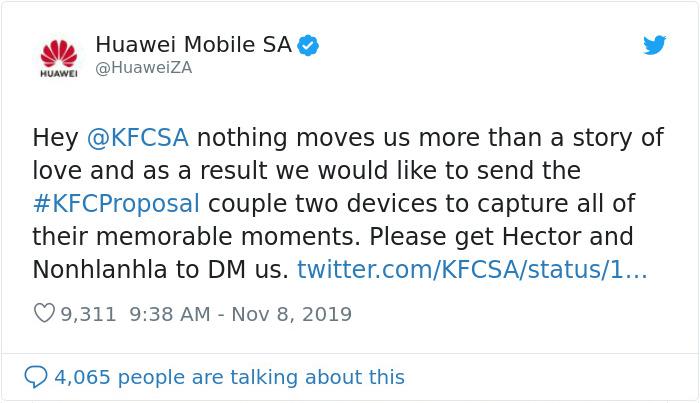Like the tweet with the heart icon
Screen dimensions: 700x403
click(44, 314)
